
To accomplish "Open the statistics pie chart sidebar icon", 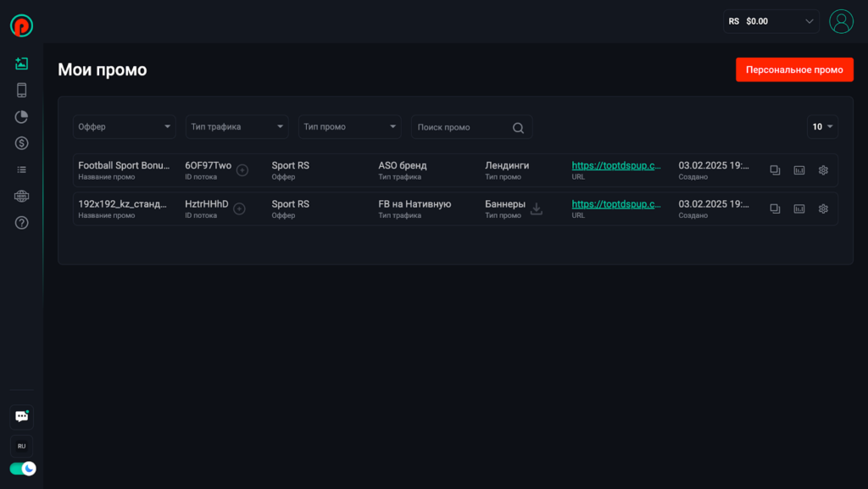I will [x=21, y=117].
